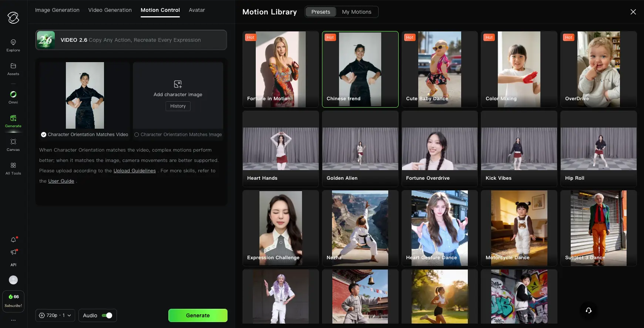The image size is (644, 328).
Task: Open the notifications bell
Action: click(x=13, y=240)
